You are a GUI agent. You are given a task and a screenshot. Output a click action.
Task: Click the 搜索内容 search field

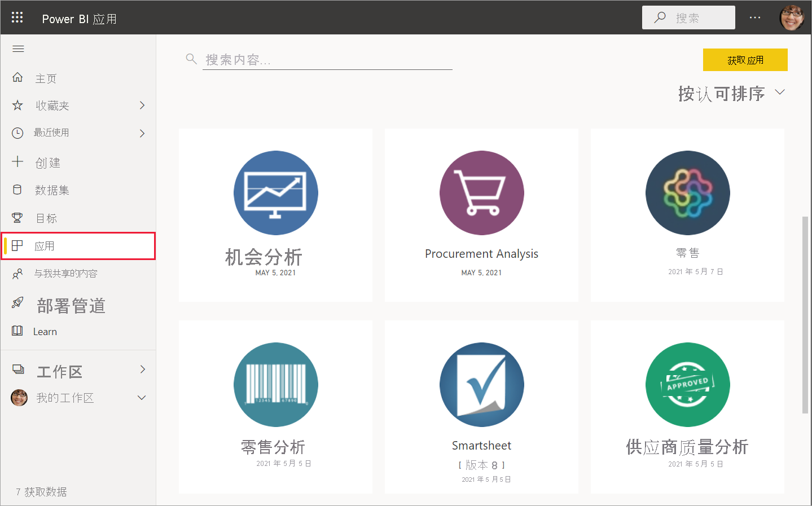[327, 59]
